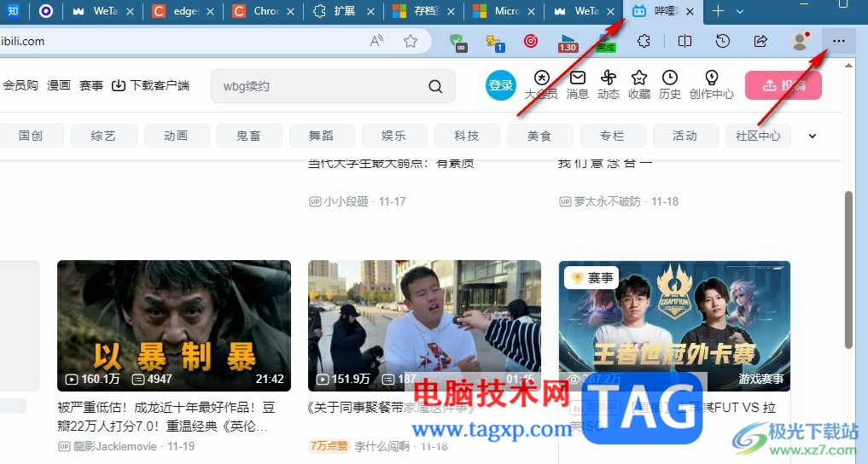The width and height of the screenshot is (868, 464).
Task: Open the 王者世冠外卡赛 thumbnail
Action: point(674,326)
